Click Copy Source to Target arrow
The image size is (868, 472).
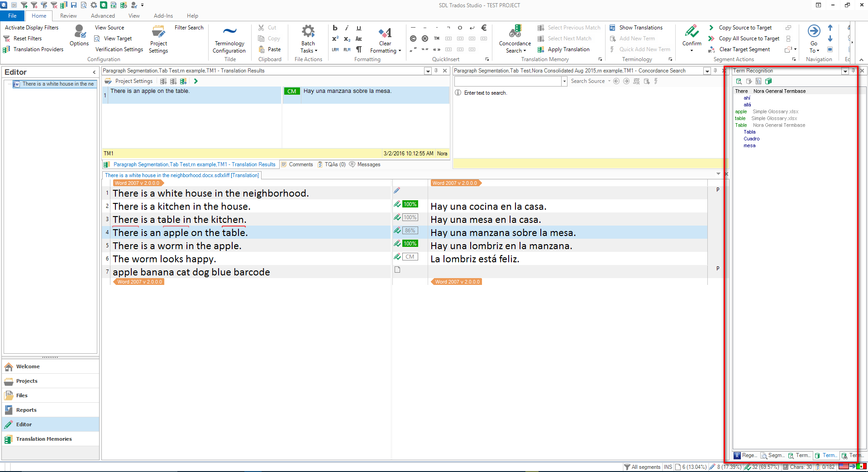711,28
